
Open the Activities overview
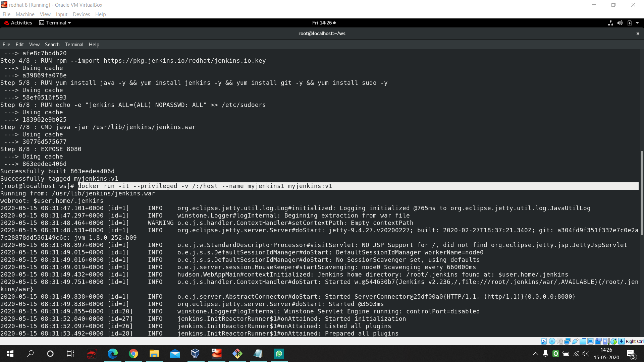point(18,23)
